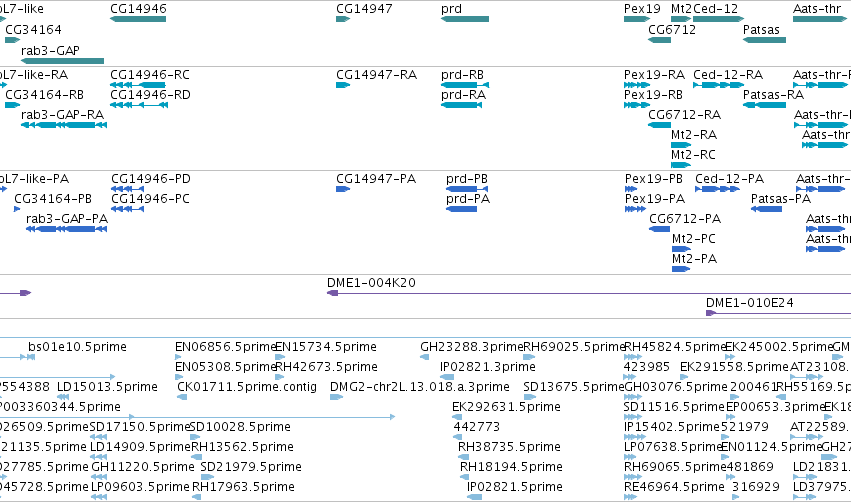Screen dimensions: 851x502
Task: Click the GH23288.3prime EST arrow
Action: (424, 357)
